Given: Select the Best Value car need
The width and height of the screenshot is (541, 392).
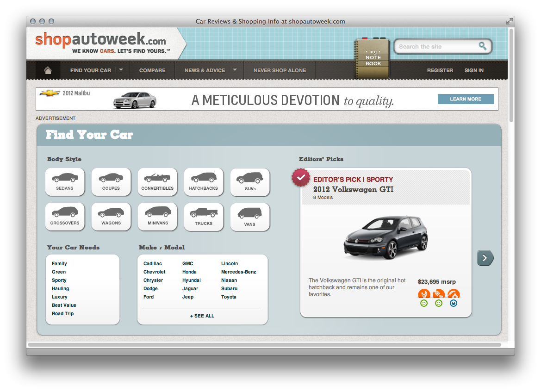Looking at the screenshot, I should click(64, 305).
